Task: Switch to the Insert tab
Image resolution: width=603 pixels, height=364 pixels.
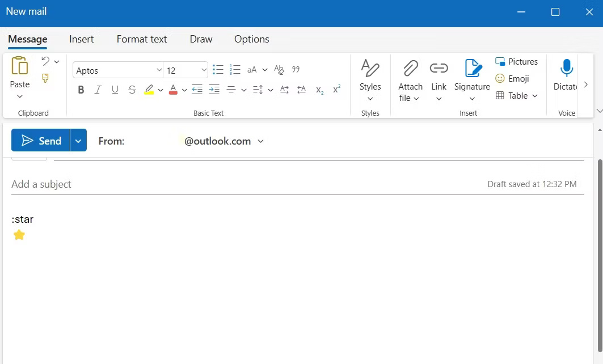Action: [82, 39]
